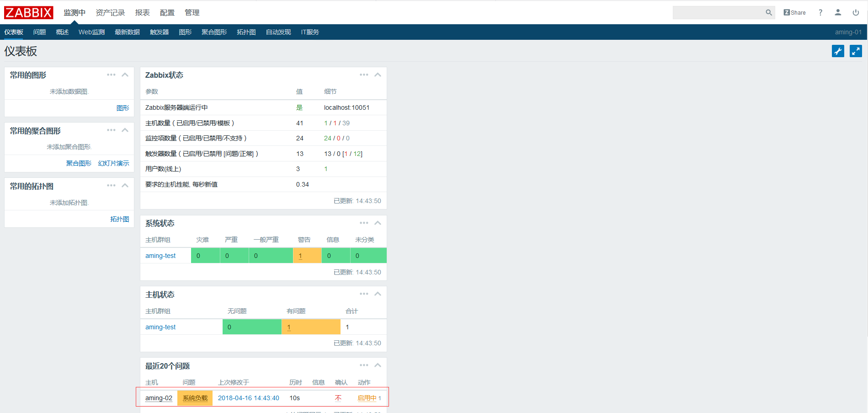The height and width of the screenshot is (413, 868).
Task: Click the logout power icon
Action: coord(856,12)
